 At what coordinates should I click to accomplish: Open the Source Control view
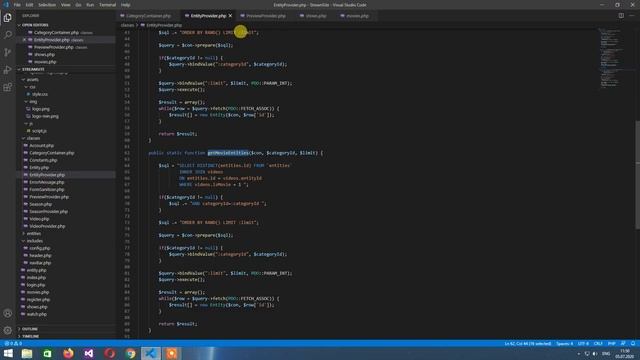coord(8,52)
